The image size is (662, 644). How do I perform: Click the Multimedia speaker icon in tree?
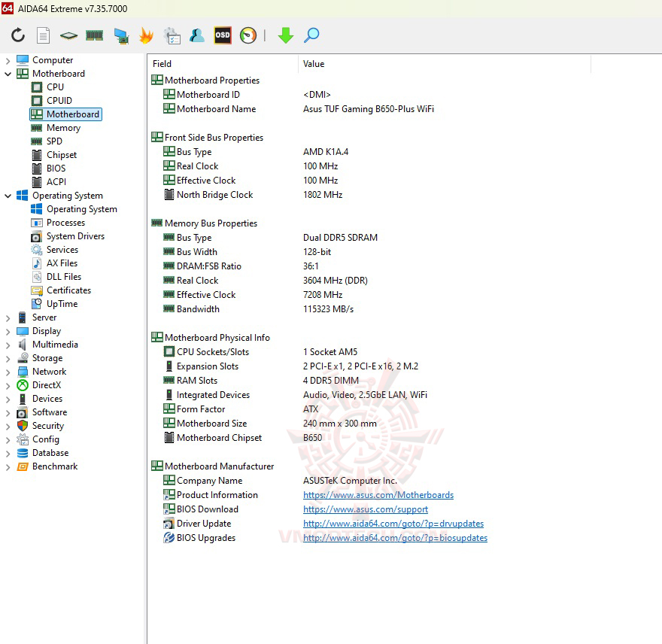coord(23,345)
